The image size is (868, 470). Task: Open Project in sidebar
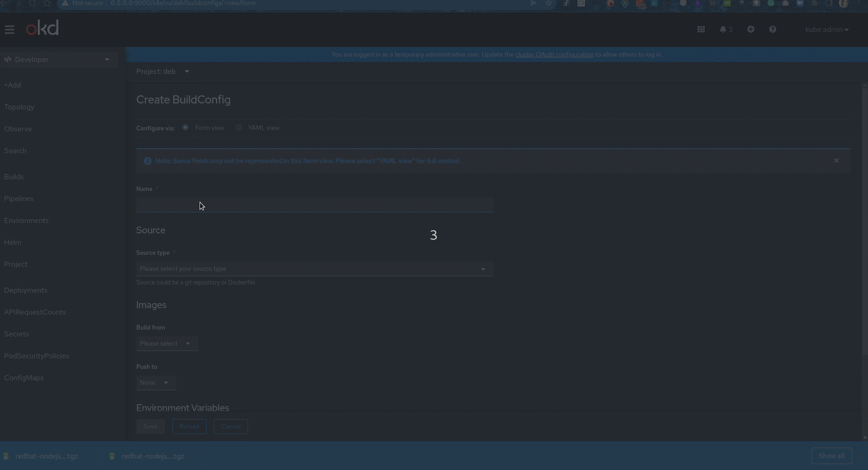click(15, 264)
